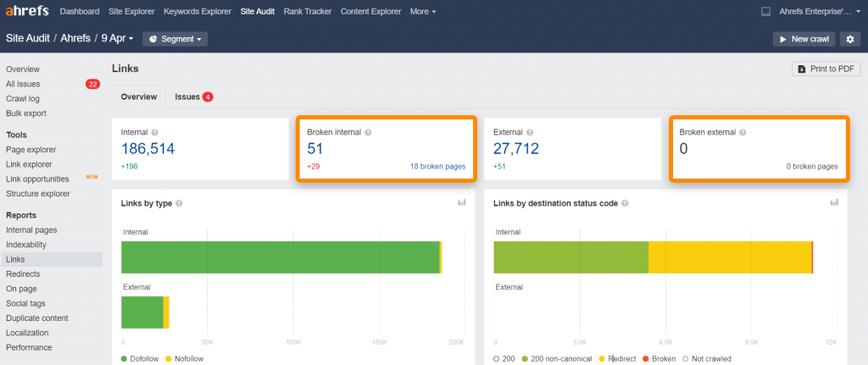868x365 pixels.
Task: Click chart icon in destination status code panel
Action: (x=834, y=203)
